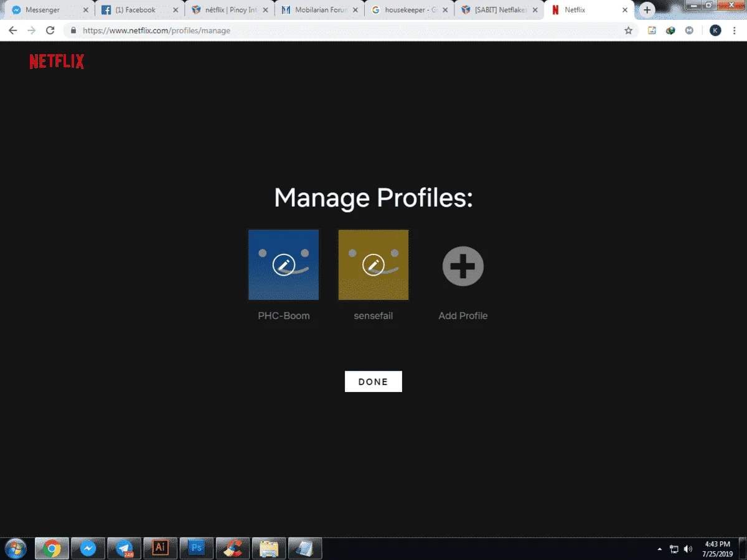Open CCleaner from the taskbar
Image resolution: width=747 pixels, height=560 pixels.
tap(232, 548)
